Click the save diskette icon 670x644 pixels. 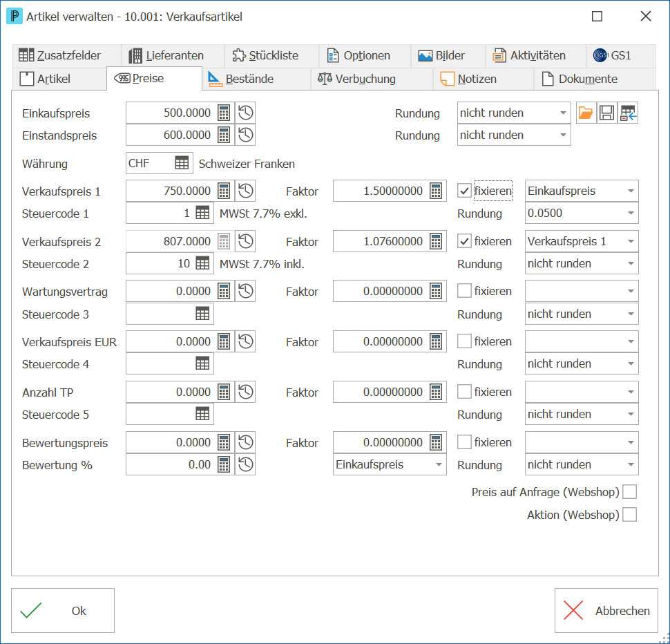click(606, 113)
